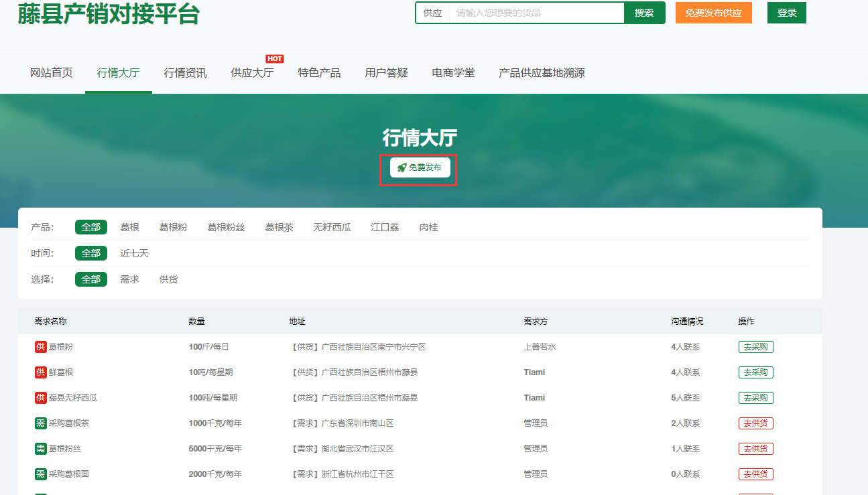Screen dimensions: 868x495
Task: Filter products by 无籽西瓜
Action: (x=332, y=227)
